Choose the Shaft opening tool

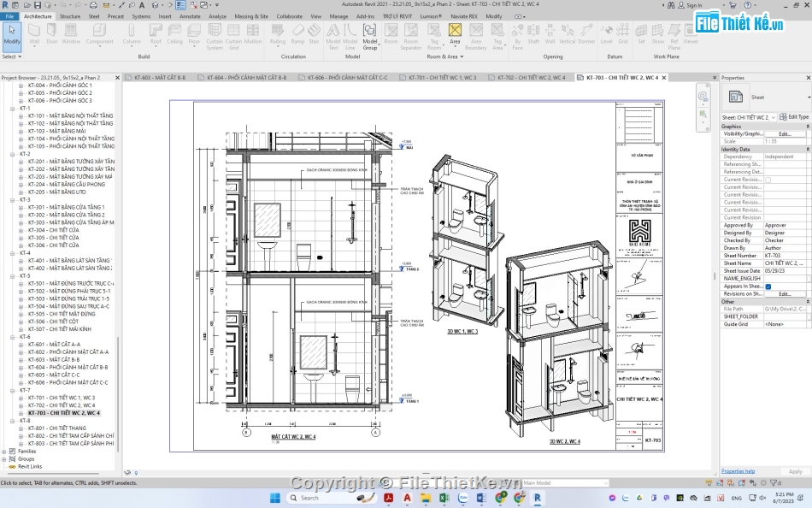coord(533,35)
